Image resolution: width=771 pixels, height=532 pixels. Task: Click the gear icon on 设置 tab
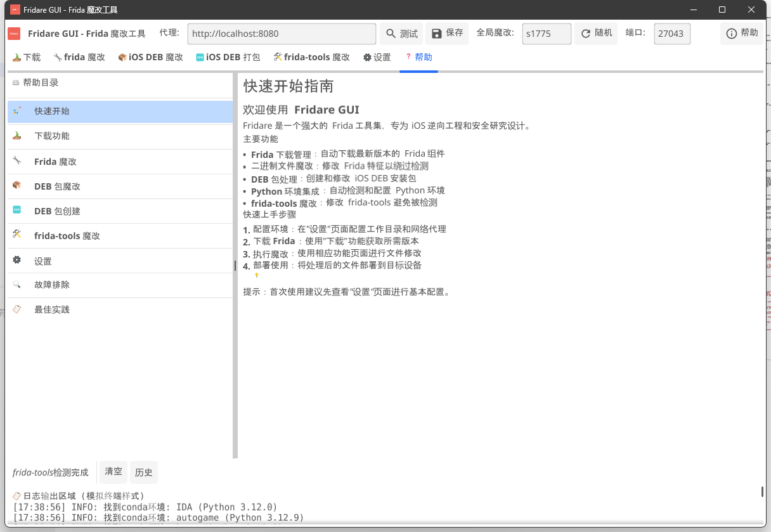click(x=367, y=57)
